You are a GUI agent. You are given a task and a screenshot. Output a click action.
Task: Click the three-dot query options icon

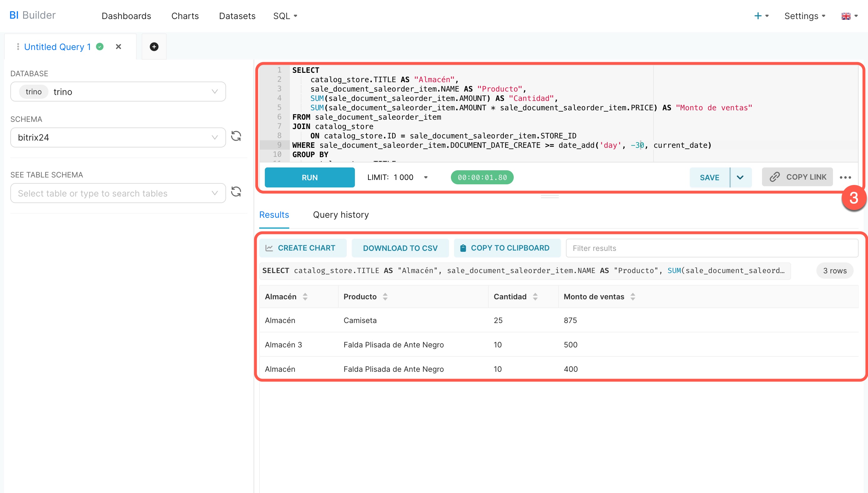[845, 177]
